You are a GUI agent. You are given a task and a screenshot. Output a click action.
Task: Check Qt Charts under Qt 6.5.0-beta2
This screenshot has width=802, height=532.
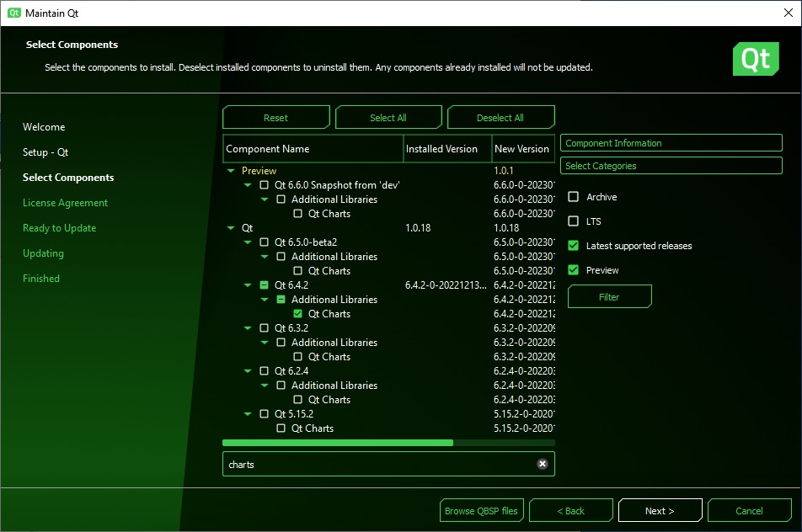(x=297, y=270)
